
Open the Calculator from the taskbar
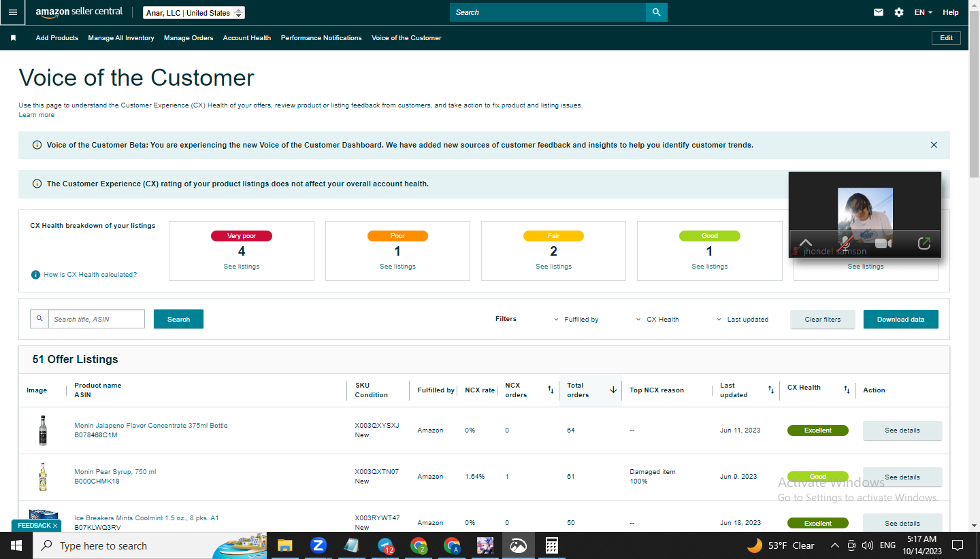[552, 545]
